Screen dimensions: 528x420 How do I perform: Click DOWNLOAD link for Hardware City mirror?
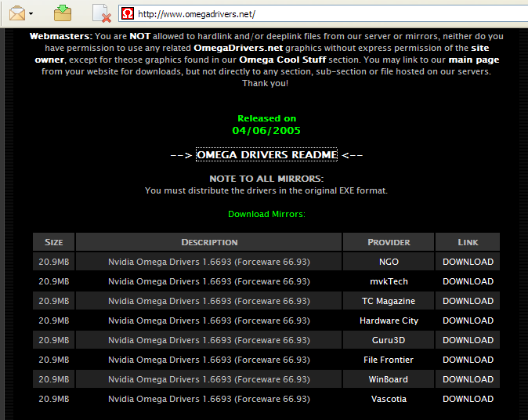click(468, 320)
